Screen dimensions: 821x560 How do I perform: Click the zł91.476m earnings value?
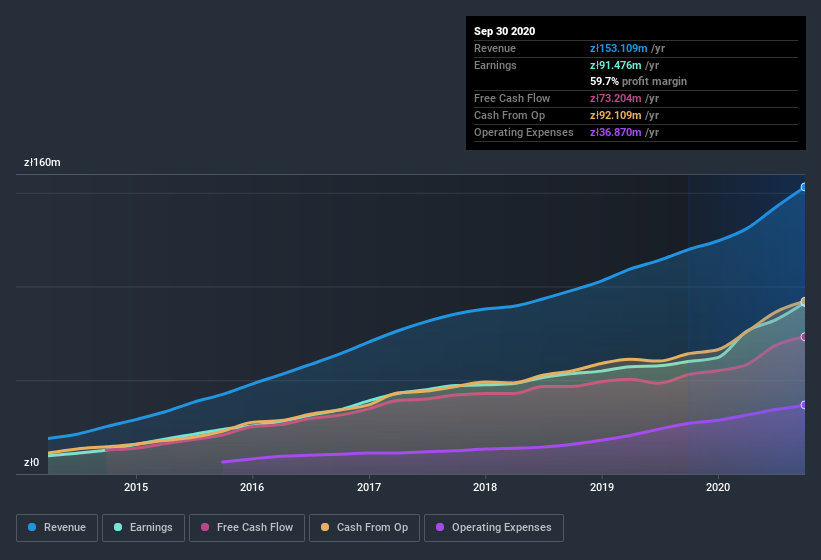pos(615,65)
